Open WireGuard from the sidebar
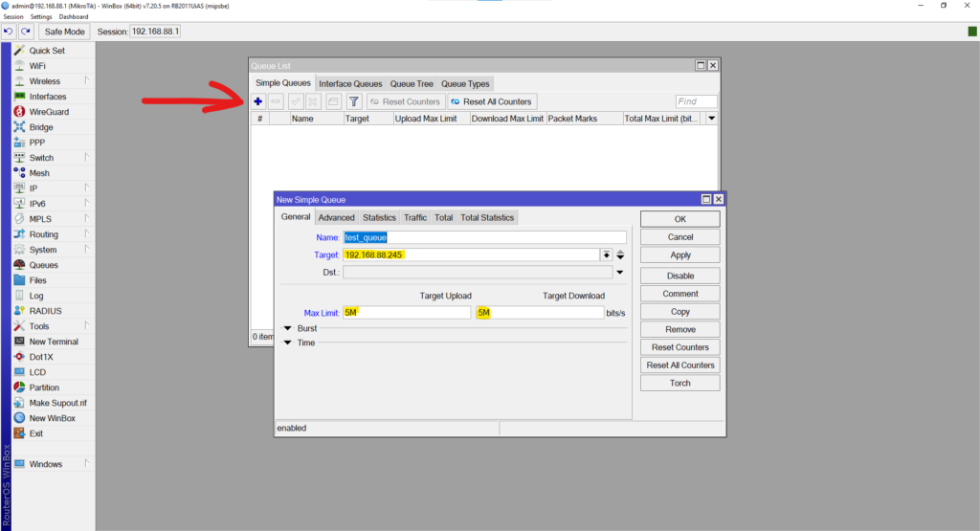The image size is (980, 531). [x=48, y=112]
